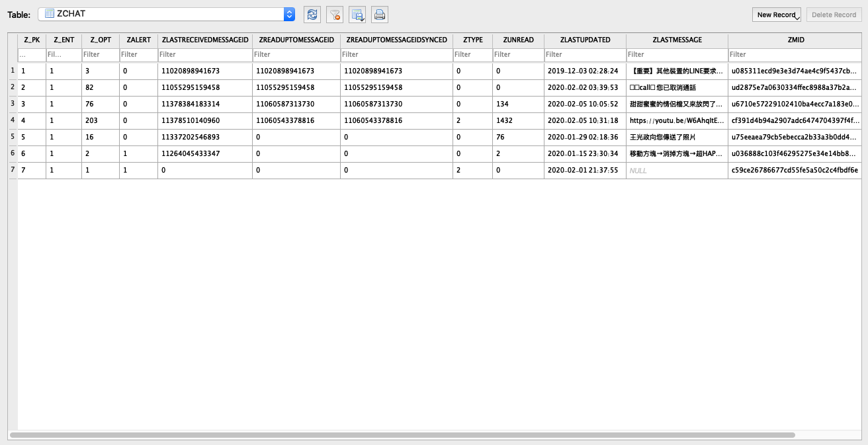
Task: Sort by the ZUNREAD column header
Action: click(518, 40)
